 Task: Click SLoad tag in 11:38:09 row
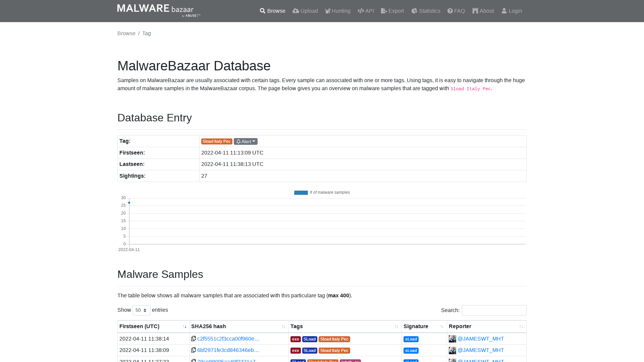click(x=310, y=351)
